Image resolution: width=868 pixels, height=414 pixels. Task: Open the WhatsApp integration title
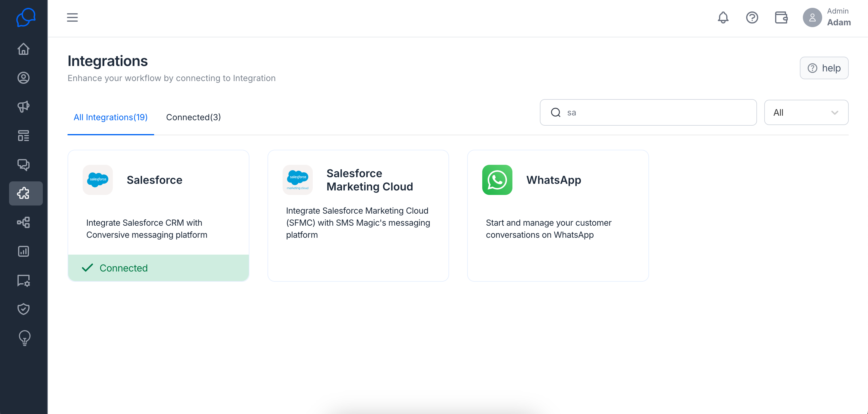coord(554,180)
